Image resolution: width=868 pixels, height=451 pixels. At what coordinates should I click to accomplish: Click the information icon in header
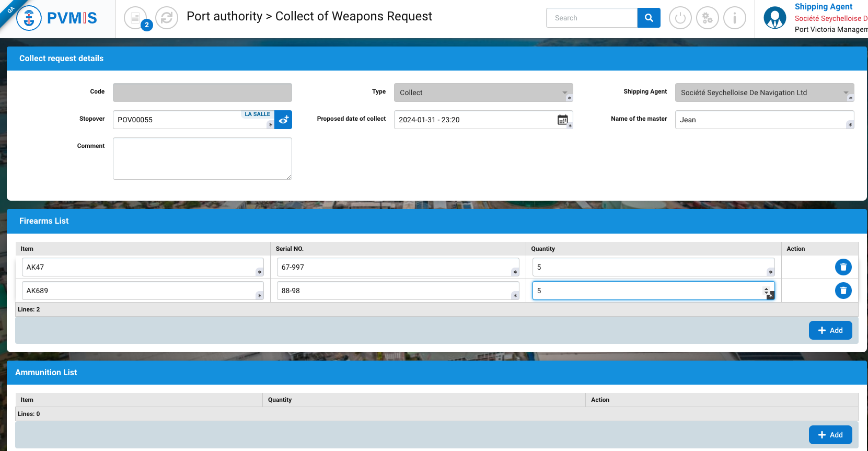pyautogui.click(x=734, y=18)
